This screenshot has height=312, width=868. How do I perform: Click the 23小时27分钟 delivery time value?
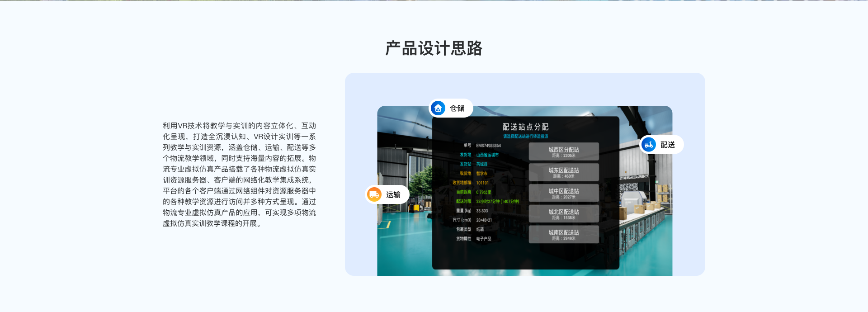click(498, 202)
